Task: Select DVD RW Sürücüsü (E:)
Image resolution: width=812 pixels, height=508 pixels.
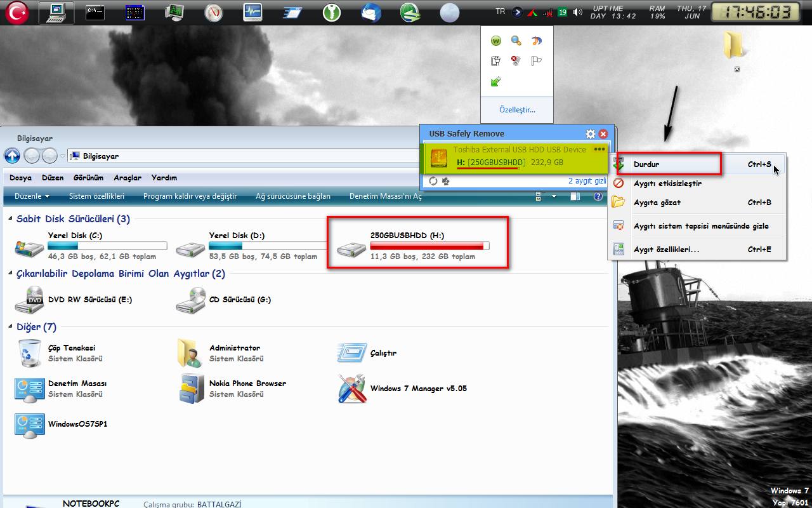Action: (x=74, y=300)
